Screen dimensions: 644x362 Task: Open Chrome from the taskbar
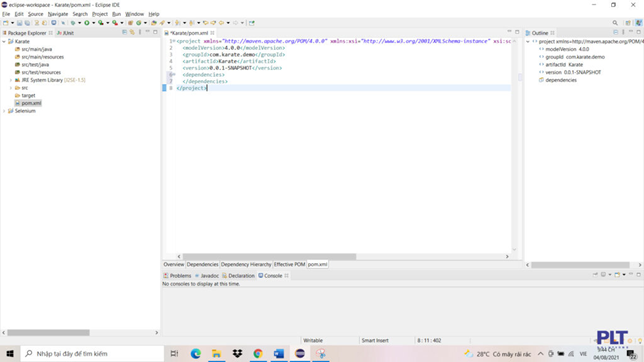click(258, 353)
